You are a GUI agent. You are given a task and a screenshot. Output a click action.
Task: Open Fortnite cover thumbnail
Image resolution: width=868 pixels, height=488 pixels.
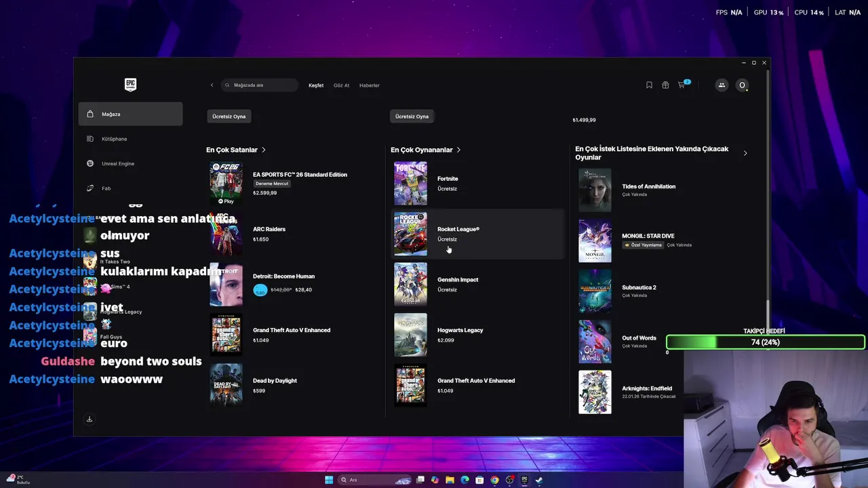[x=410, y=183]
